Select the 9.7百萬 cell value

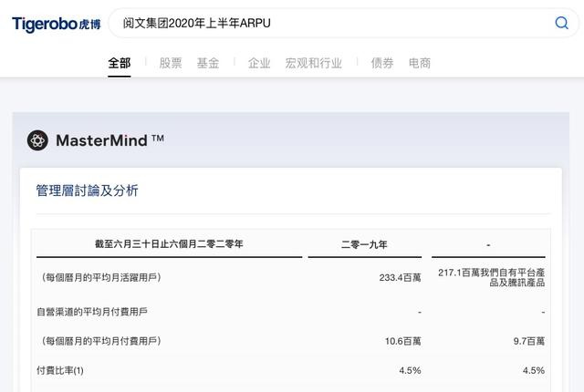tap(529, 341)
